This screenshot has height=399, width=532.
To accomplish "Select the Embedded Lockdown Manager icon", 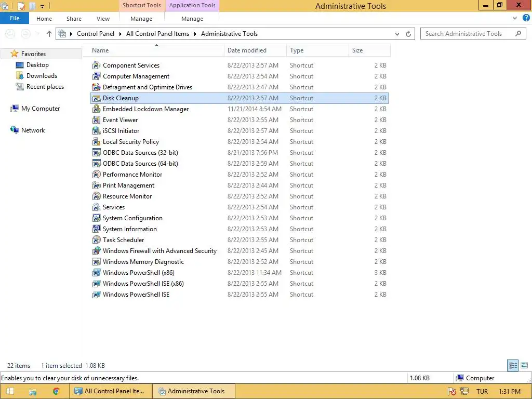I will click(96, 109).
